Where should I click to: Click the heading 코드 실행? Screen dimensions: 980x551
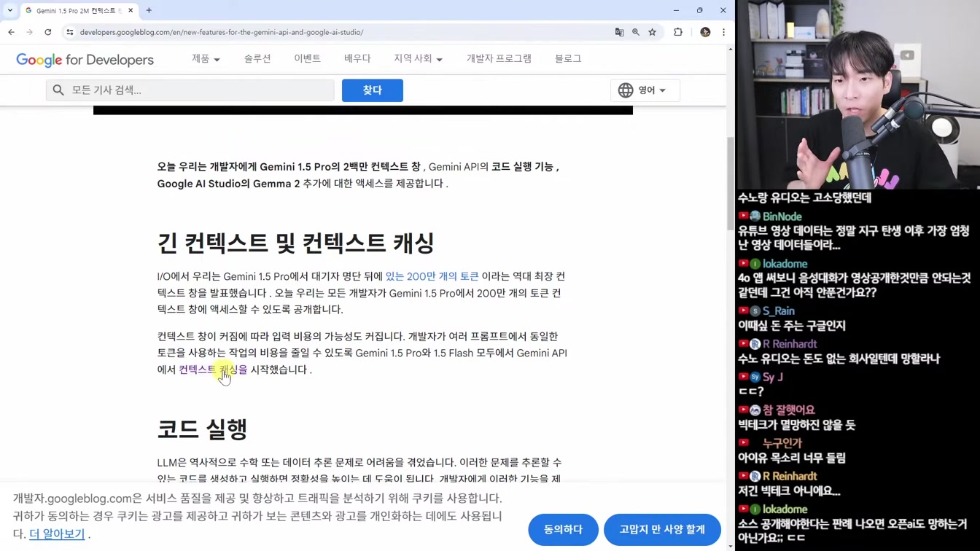click(202, 429)
